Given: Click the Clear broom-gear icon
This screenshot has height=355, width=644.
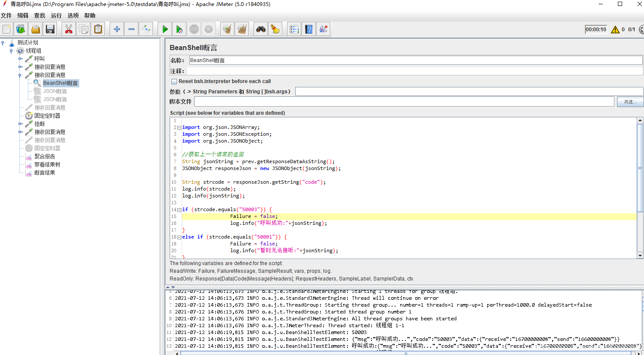Looking at the screenshot, I should coord(227,29).
